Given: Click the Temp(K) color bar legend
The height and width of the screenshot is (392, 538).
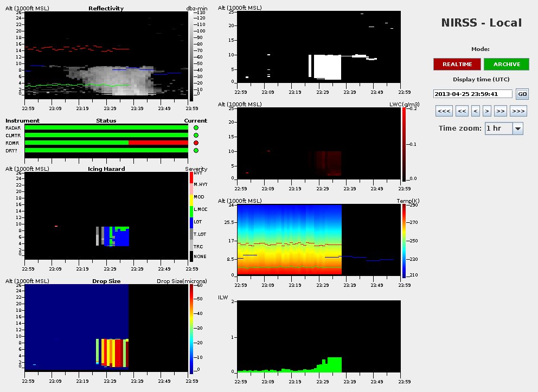Looking at the screenshot, I should (405, 240).
